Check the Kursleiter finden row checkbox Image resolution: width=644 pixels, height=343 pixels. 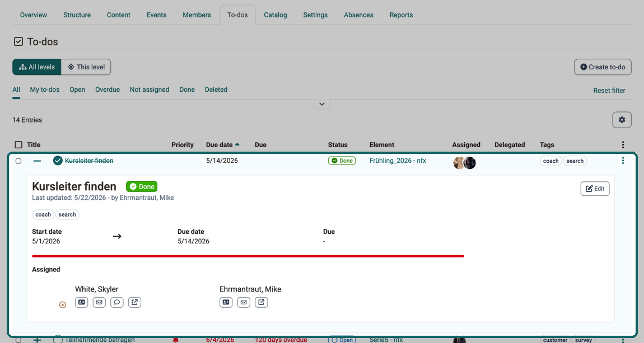click(x=18, y=161)
